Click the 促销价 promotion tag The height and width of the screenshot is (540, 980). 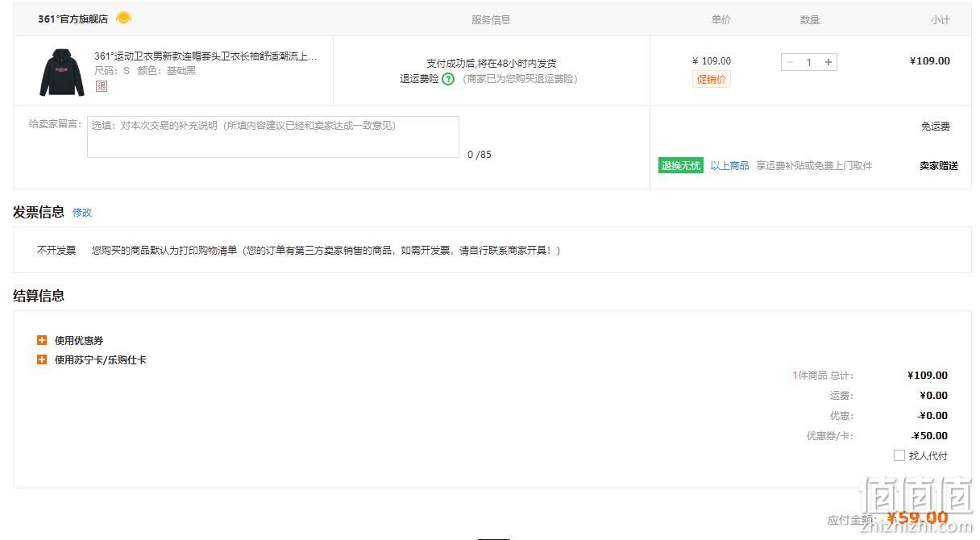(711, 79)
